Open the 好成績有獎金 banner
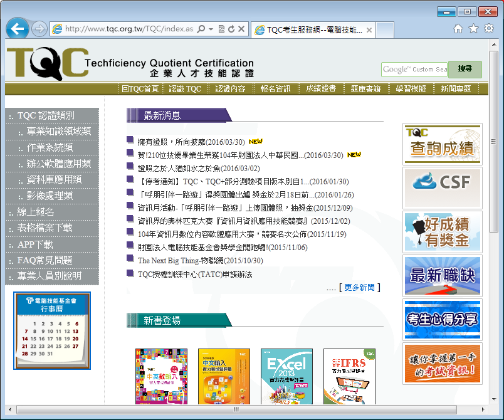The height and width of the screenshot is (420, 504). coord(443,232)
